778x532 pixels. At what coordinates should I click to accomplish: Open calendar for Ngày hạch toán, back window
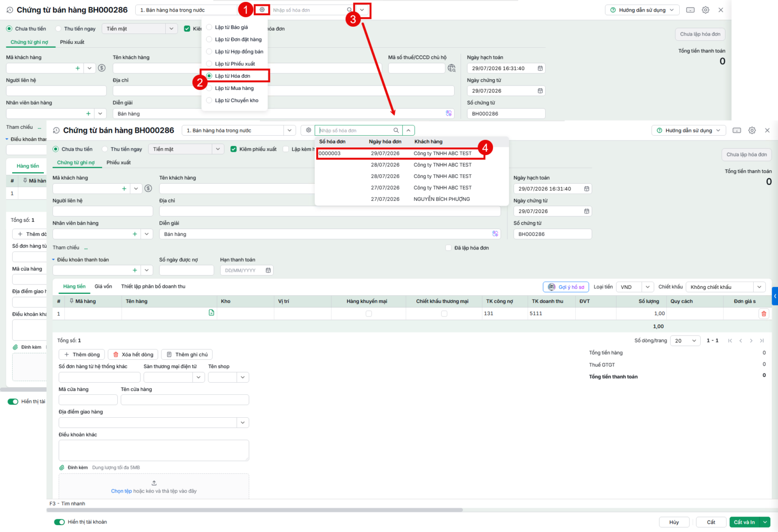coord(540,69)
